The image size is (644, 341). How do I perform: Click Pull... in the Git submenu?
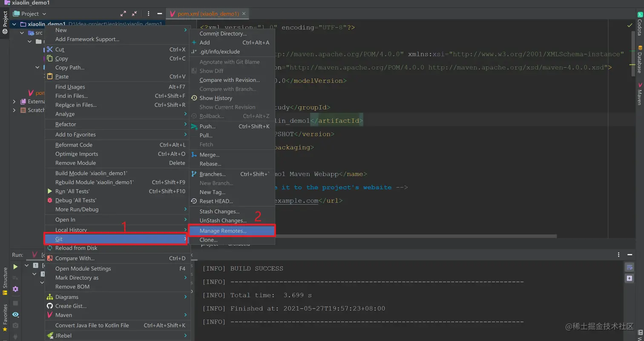232,136
